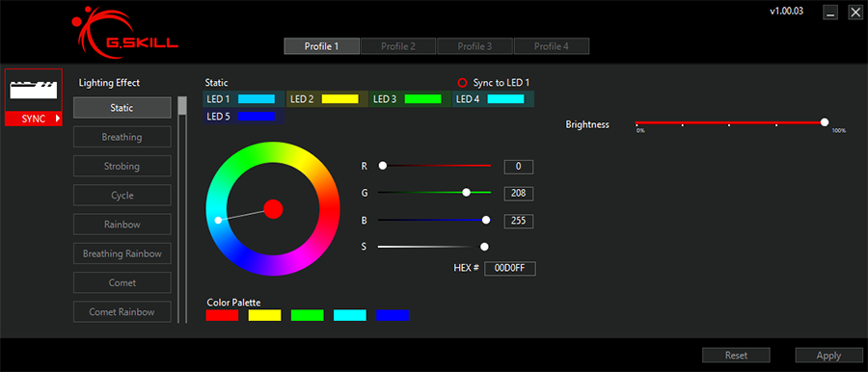Click the Lighting Effect heading
868x372 pixels.
(110, 83)
